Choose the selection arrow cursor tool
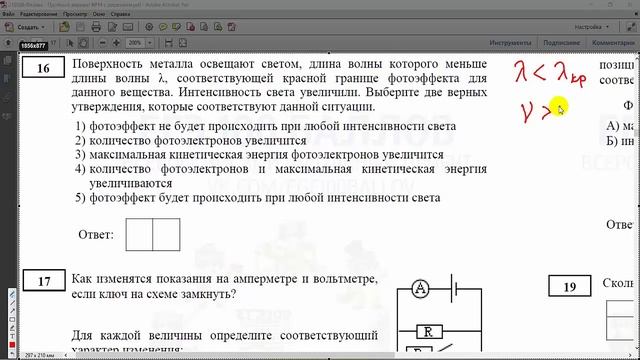The image size is (640, 360). tap(70, 43)
